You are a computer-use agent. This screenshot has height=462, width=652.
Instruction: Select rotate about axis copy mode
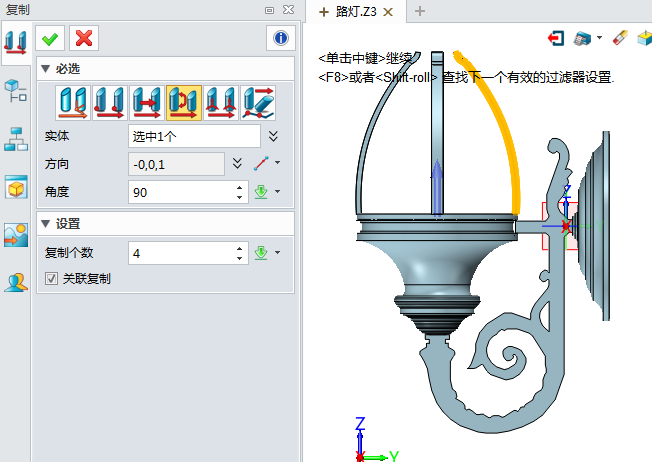coord(184,103)
